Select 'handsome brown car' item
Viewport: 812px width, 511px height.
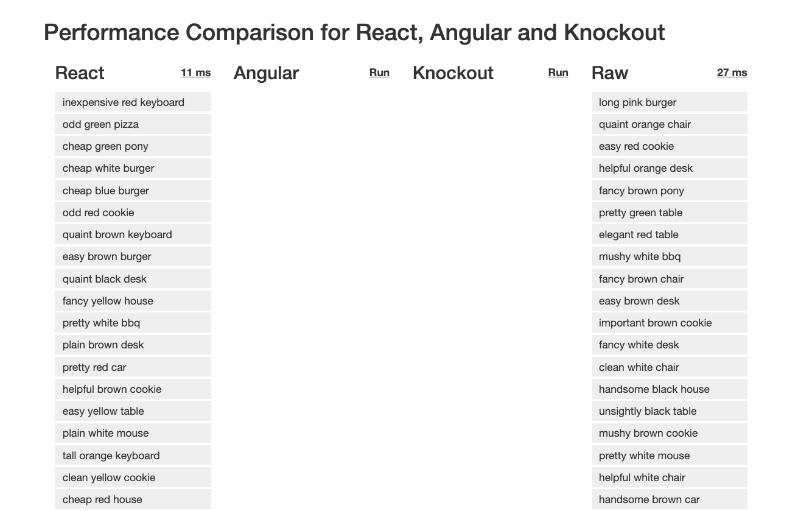point(669,499)
